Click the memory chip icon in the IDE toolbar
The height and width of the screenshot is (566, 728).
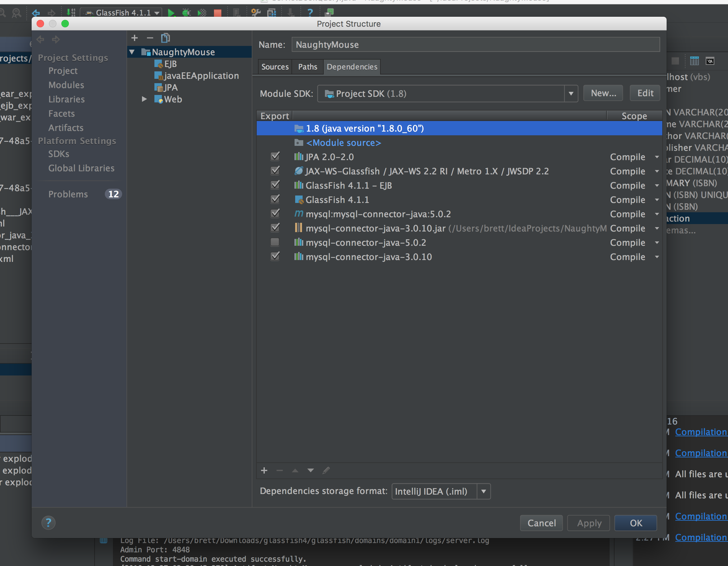pyautogui.click(x=329, y=13)
